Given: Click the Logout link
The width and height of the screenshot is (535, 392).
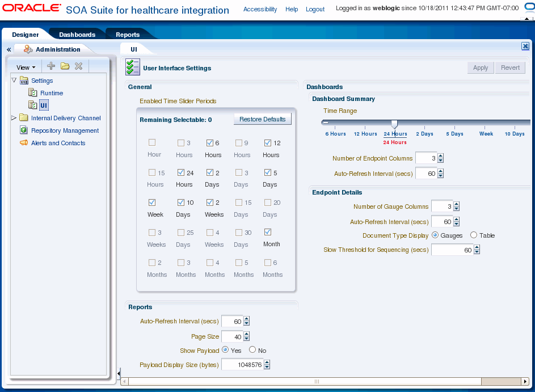Looking at the screenshot, I should coord(315,9).
